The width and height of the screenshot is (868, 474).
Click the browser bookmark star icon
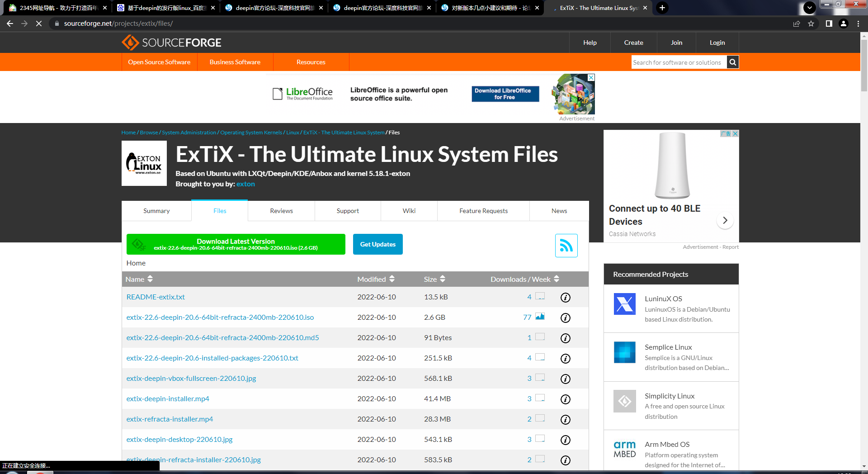pyautogui.click(x=811, y=24)
